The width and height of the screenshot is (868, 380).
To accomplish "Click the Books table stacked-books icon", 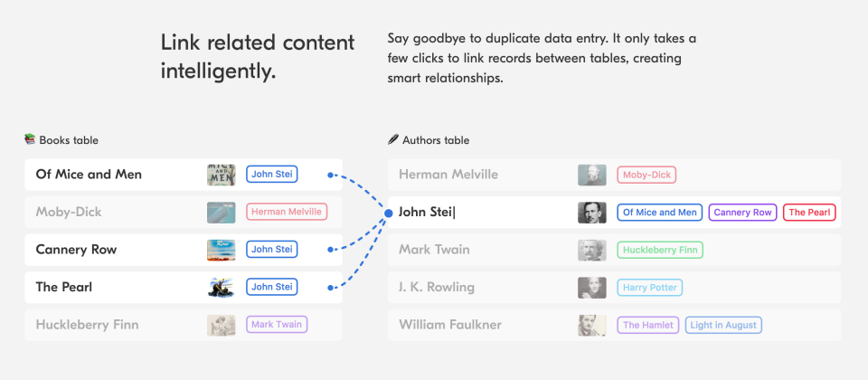I will tap(30, 139).
